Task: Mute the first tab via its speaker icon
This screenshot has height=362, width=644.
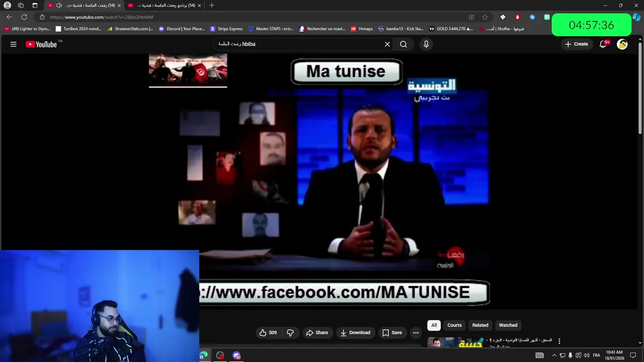Action: click(59, 6)
